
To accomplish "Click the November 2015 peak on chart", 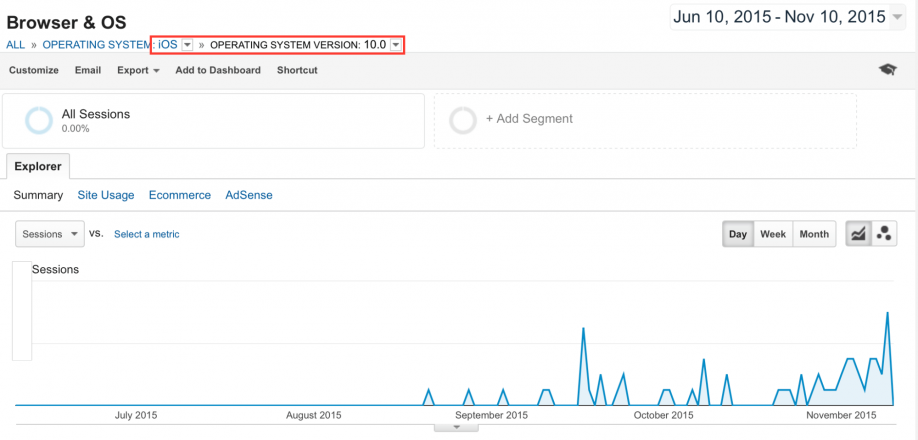I will [x=887, y=313].
